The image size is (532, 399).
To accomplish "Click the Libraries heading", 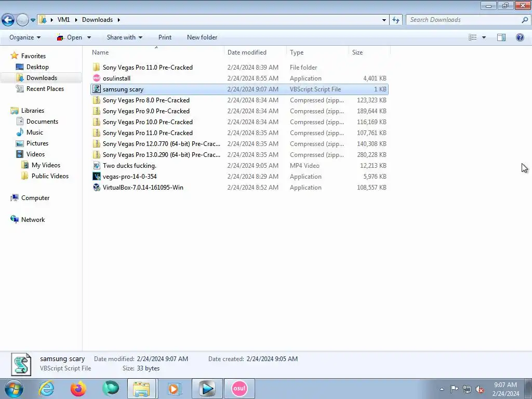I will point(33,111).
